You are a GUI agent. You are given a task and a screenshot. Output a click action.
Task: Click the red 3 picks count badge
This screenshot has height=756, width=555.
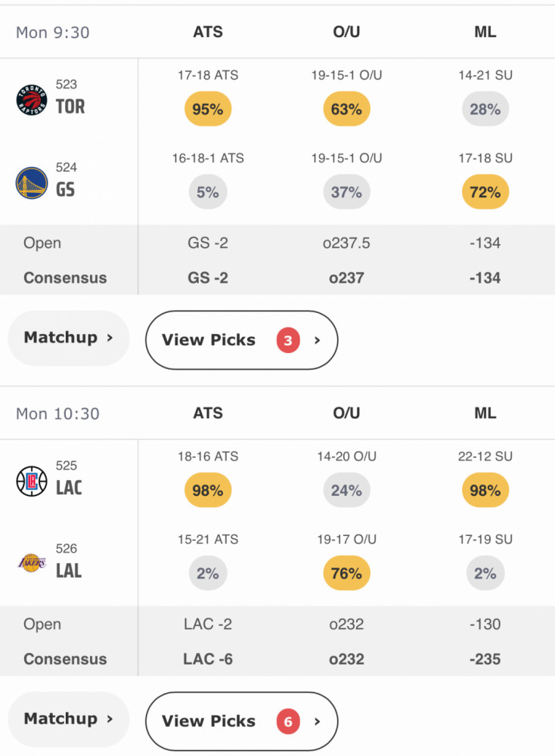(288, 340)
